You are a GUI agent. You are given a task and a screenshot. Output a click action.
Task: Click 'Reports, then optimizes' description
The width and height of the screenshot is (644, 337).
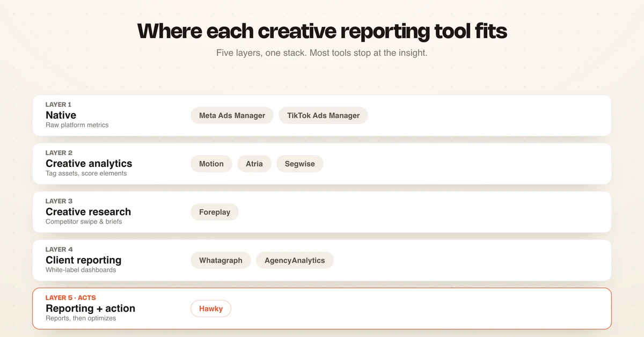(80, 318)
